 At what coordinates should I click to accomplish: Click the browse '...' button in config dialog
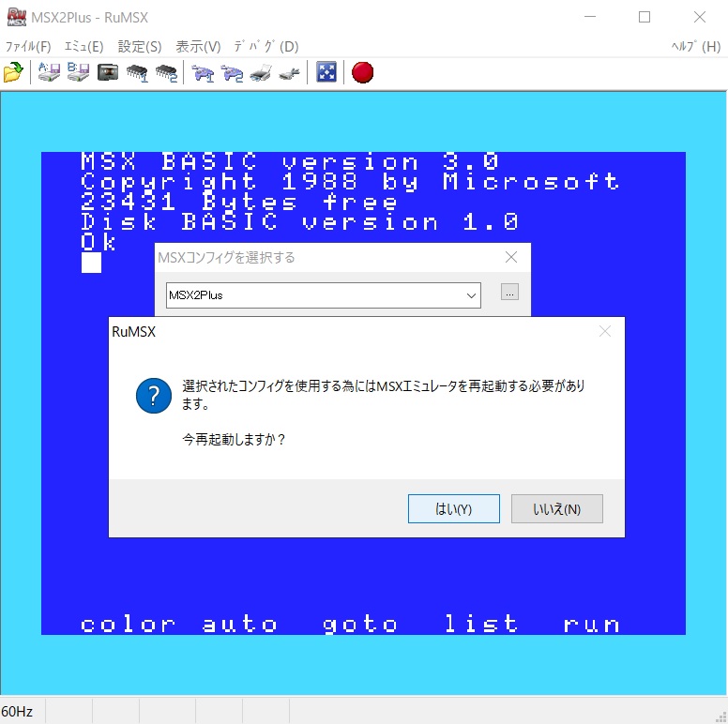click(509, 292)
